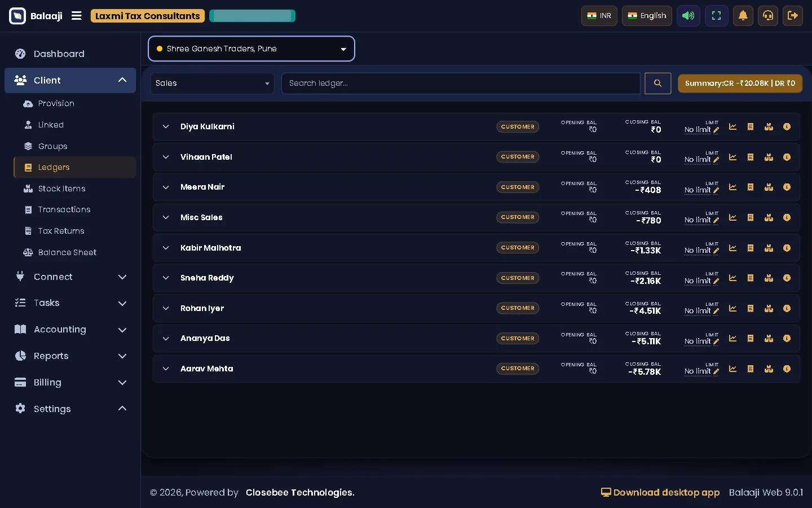Edit the limit pencil for Rohan Iyer
This screenshot has height=508, width=812.
click(x=716, y=311)
